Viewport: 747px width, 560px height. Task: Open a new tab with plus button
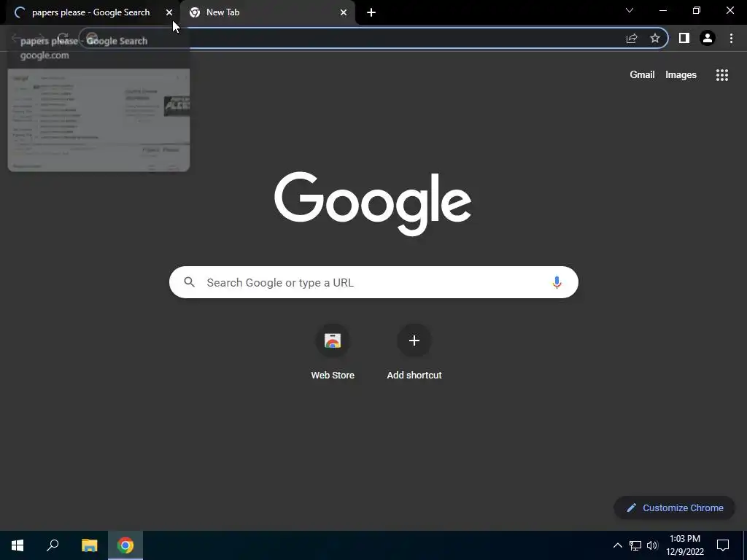tap(371, 12)
